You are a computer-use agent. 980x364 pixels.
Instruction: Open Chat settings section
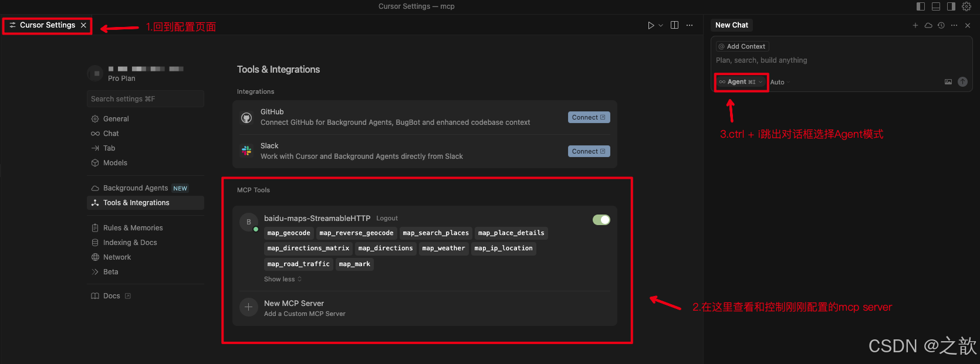[146, 134]
